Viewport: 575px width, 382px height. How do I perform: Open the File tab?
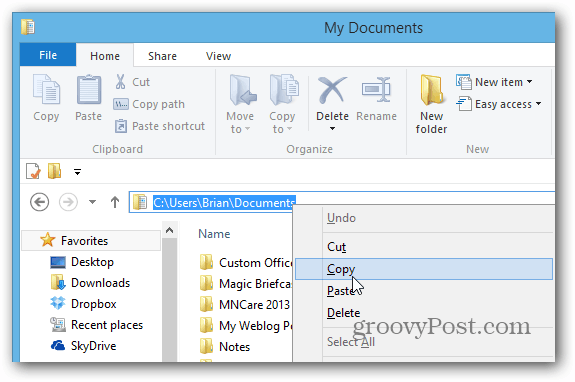pyautogui.click(x=48, y=55)
